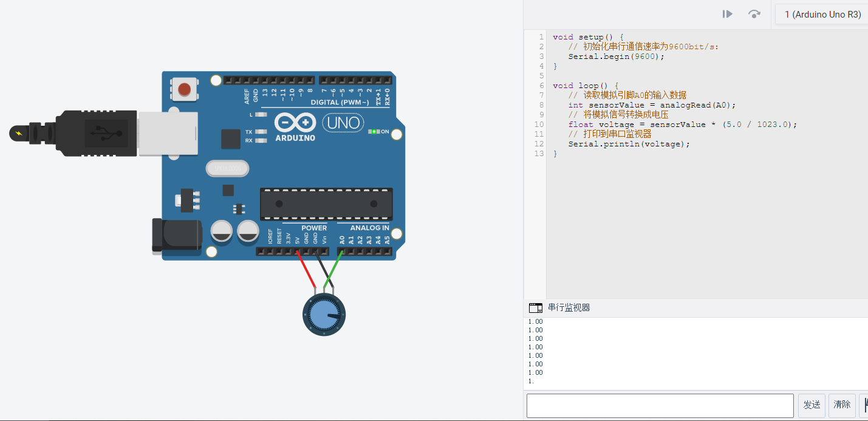868x421 pixels.
Task: Click the '// 将模拟信号转换成电压' comment line
Action: 618,115
